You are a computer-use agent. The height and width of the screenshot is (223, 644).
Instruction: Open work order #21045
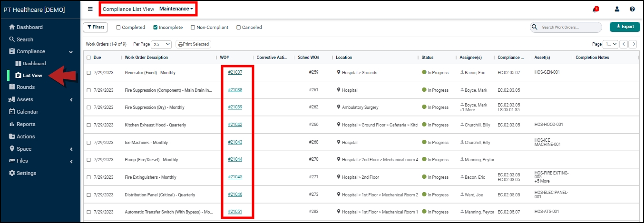(x=235, y=177)
